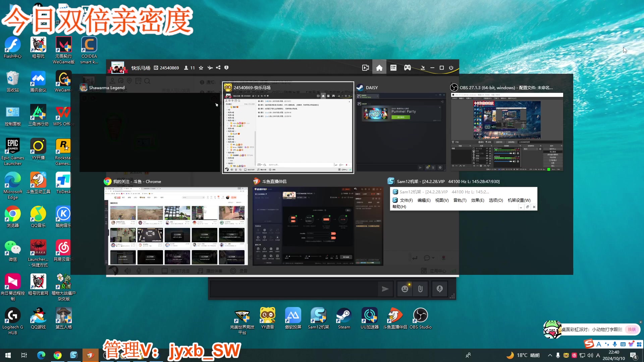Open the clock showing 22:40

tap(614, 355)
